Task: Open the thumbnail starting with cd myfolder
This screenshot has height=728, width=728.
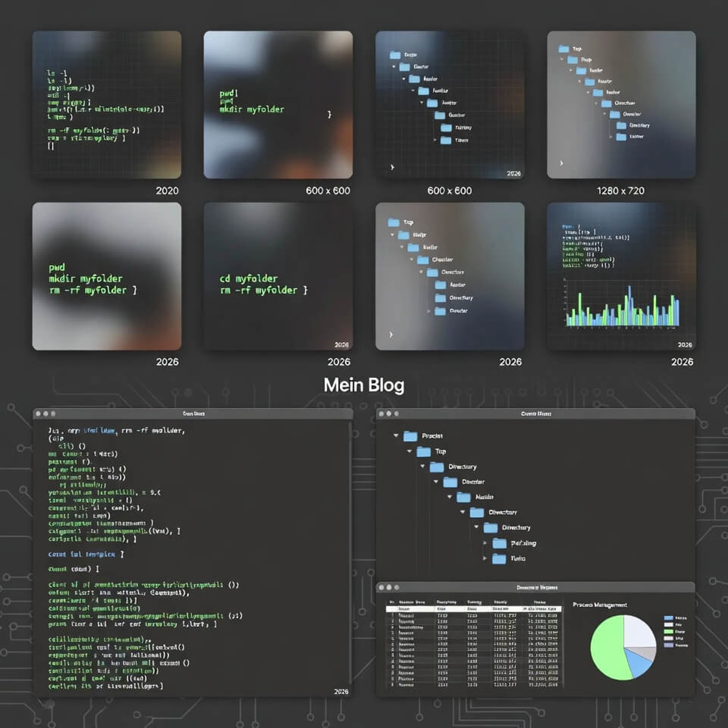Action: click(278, 276)
